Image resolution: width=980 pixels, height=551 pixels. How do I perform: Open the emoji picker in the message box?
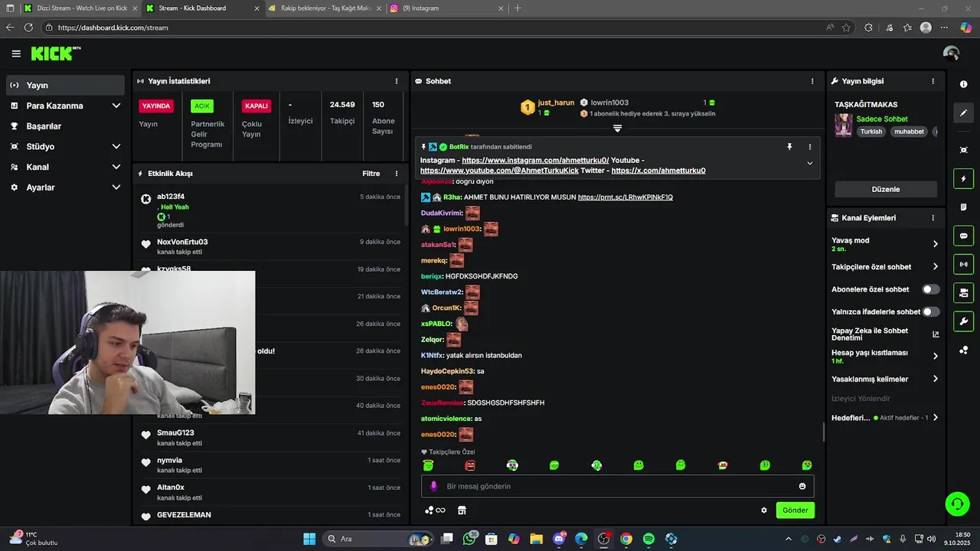click(802, 486)
